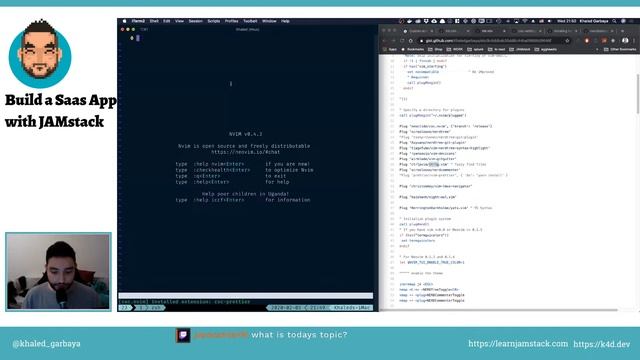Open the Help menu
640x360 pixels.
(285, 21)
